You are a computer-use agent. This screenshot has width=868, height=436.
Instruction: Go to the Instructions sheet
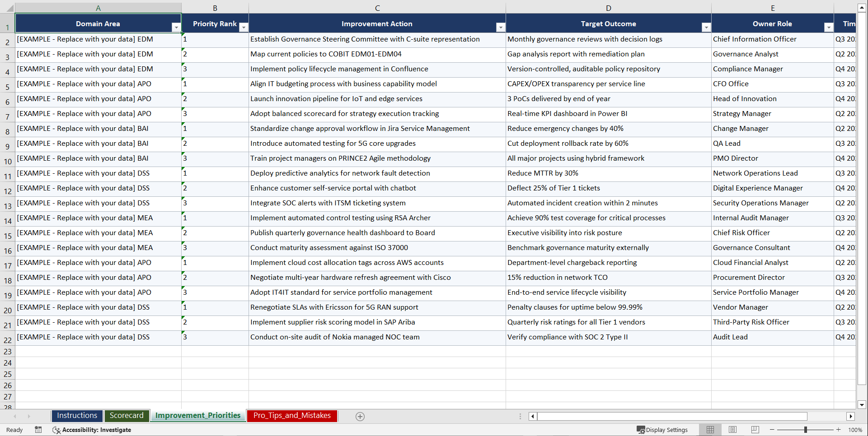[x=77, y=416]
